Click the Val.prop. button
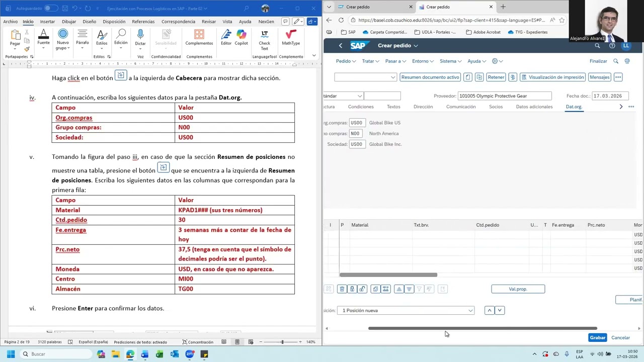The height and width of the screenshot is (362, 644). pyautogui.click(x=518, y=289)
